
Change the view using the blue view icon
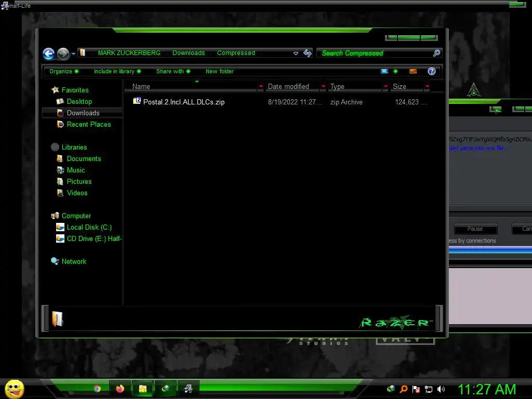(x=384, y=71)
